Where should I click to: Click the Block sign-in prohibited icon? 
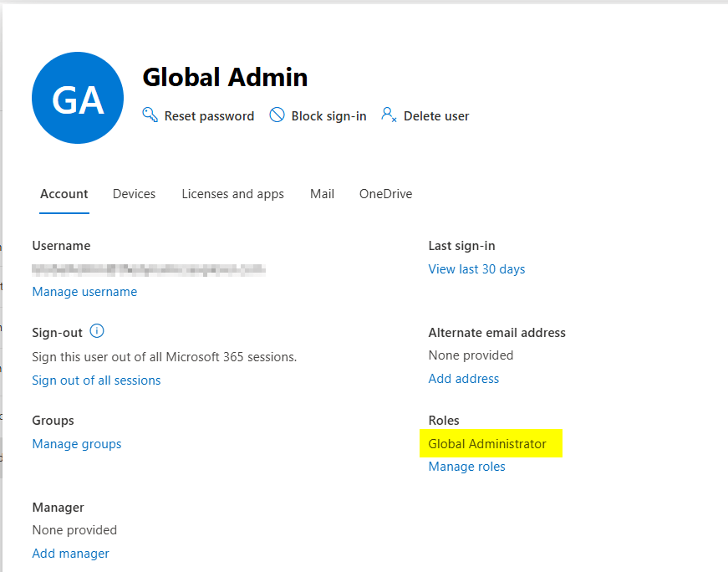277,115
